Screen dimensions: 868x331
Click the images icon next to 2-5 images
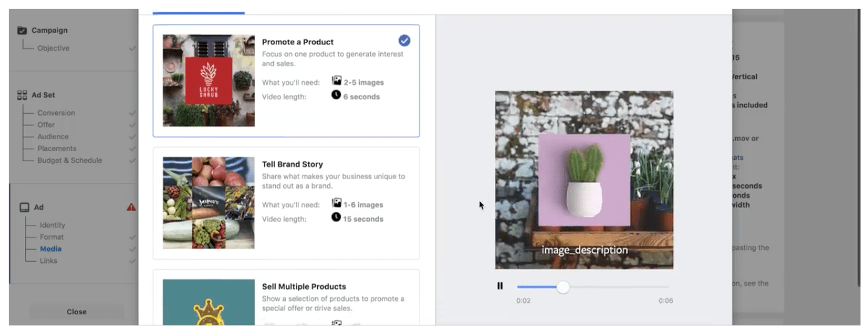336,81
